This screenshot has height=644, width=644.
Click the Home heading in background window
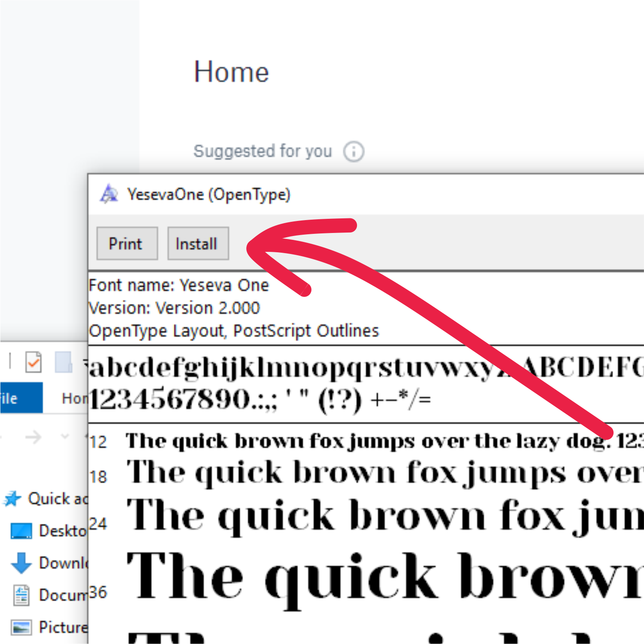click(x=231, y=72)
